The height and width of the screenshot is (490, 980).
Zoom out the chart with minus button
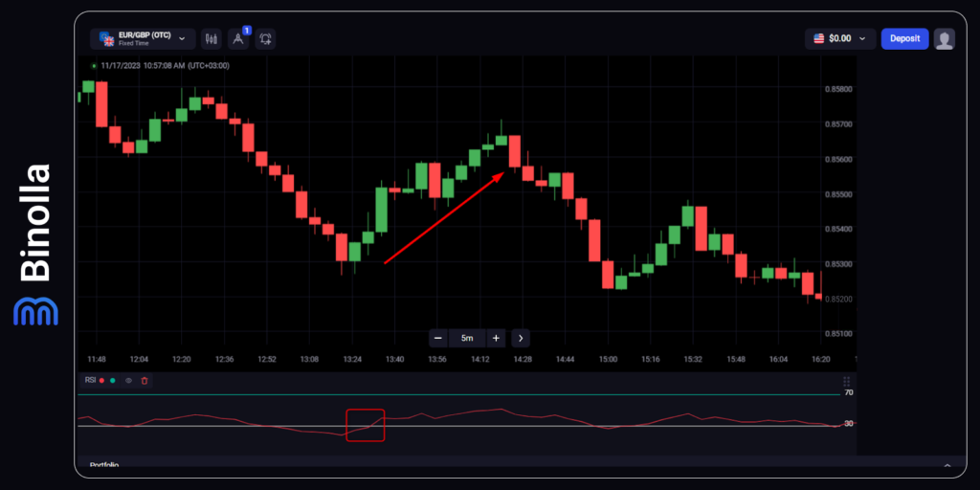[437, 338]
